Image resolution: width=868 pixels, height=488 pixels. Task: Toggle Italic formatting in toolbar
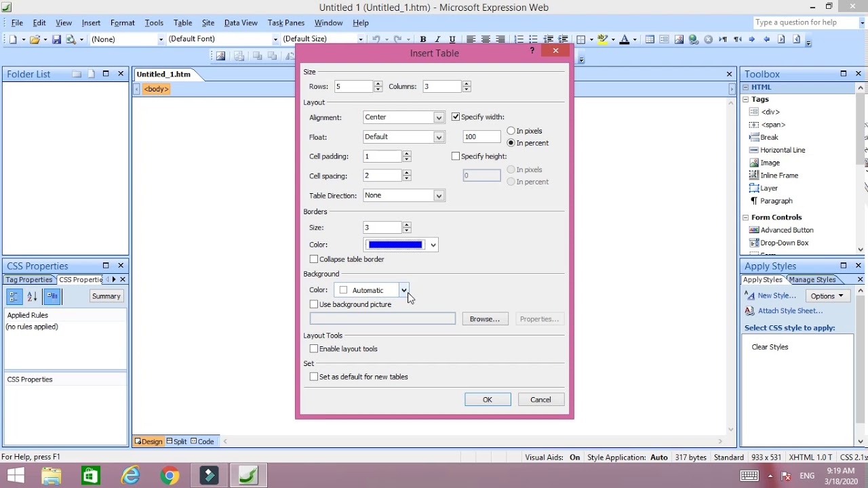[x=437, y=39]
